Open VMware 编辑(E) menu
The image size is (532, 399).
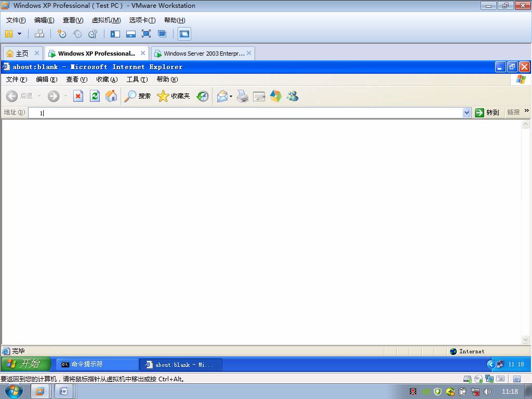point(44,20)
